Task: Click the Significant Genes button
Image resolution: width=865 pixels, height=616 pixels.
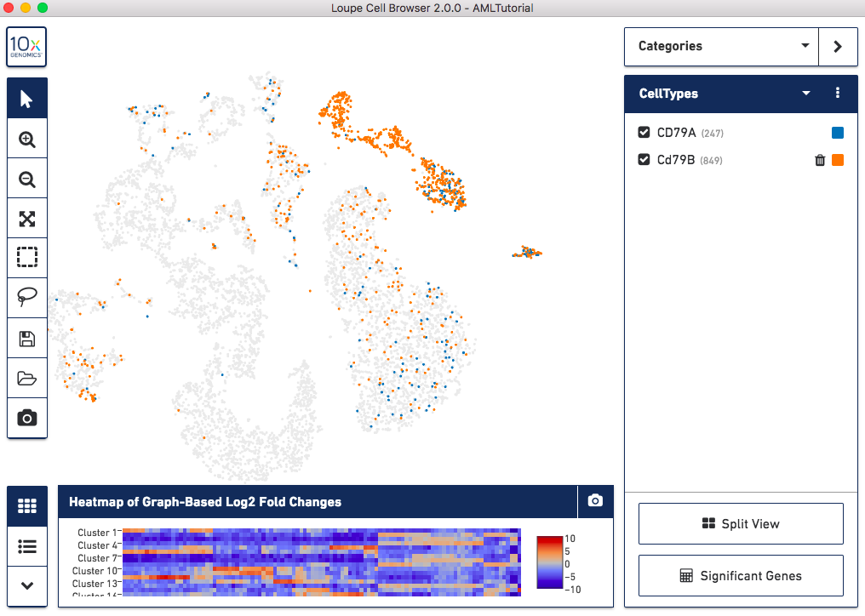Action: 741,575
